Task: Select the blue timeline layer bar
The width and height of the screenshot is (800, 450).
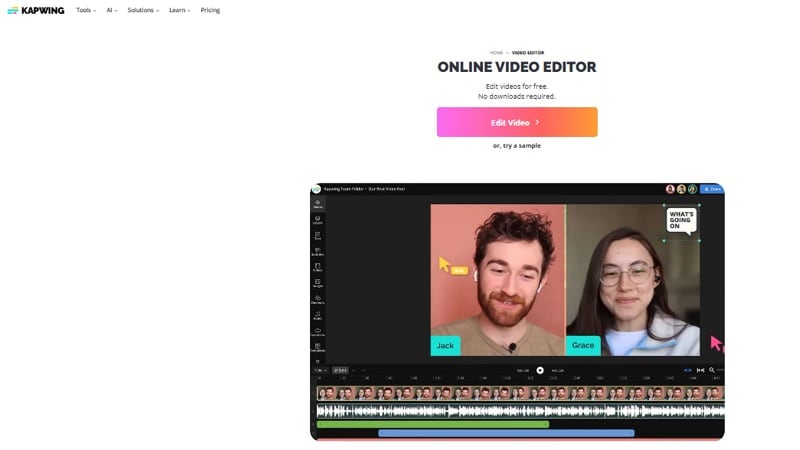Action: tap(506, 433)
